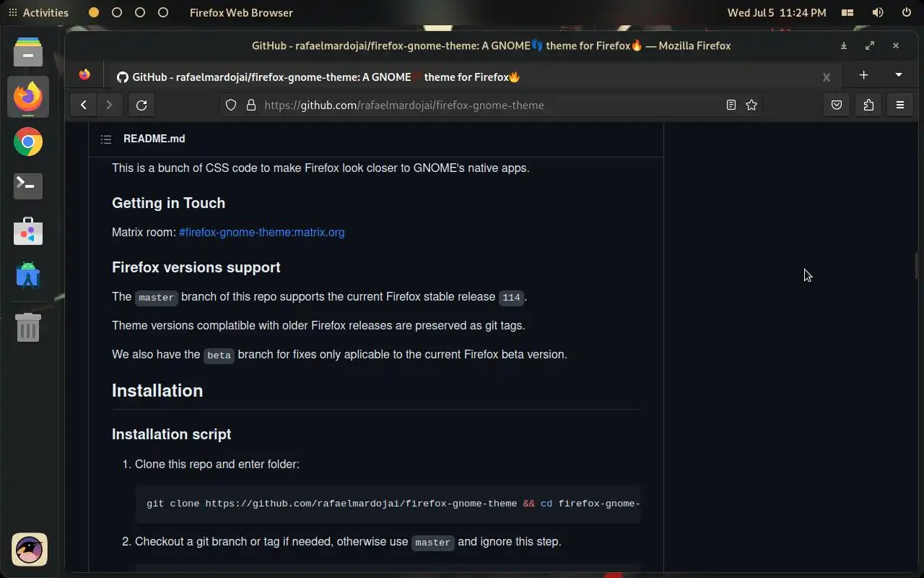Click the master code tag in step 2
Image resolution: width=924 pixels, height=578 pixels.
click(432, 542)
